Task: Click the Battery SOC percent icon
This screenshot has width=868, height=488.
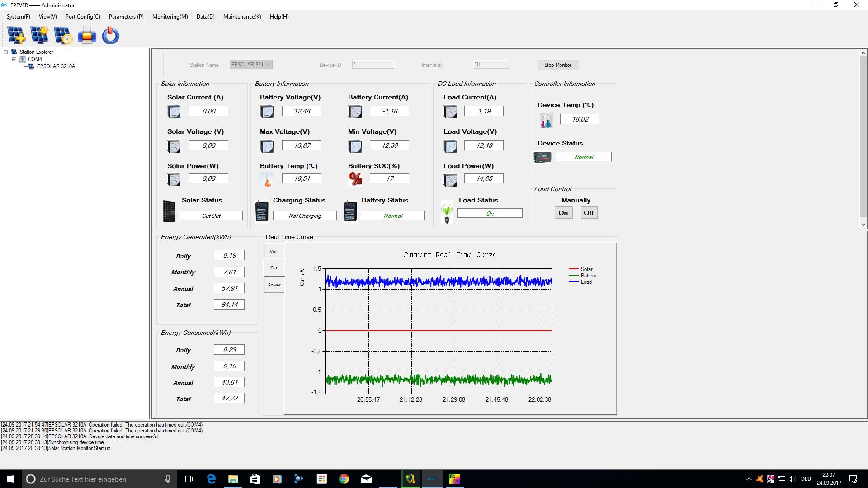Action: tap(355, 179)
